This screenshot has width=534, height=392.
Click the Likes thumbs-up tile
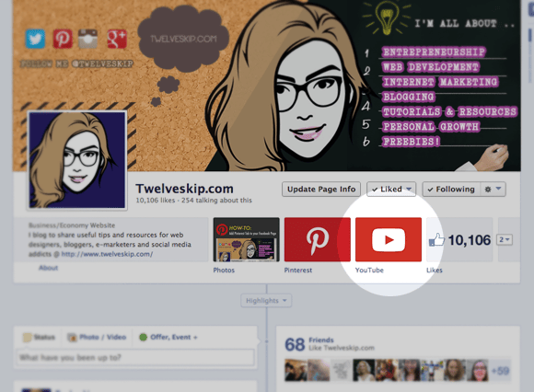459,239
